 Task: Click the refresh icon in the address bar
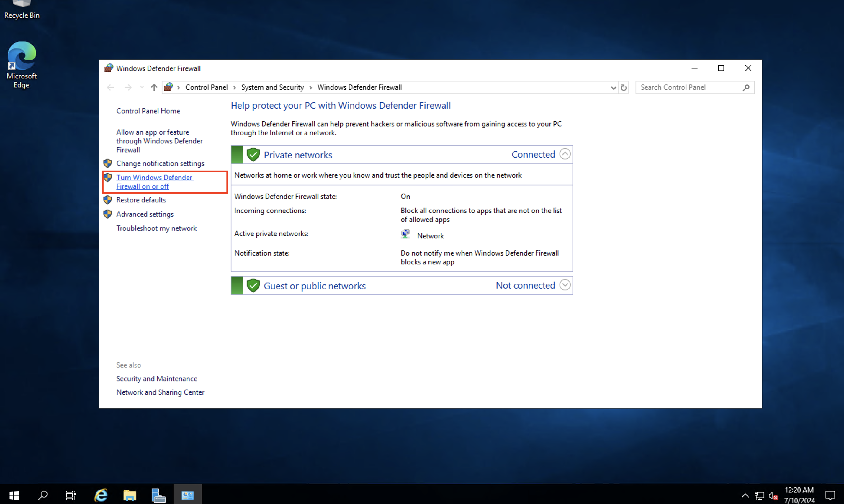pyautogui.click(x=624, y=87)
